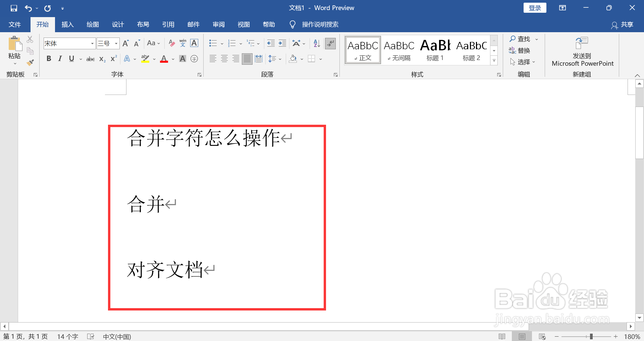Select the Format Painter tool
644x341 pixels.
30,62
